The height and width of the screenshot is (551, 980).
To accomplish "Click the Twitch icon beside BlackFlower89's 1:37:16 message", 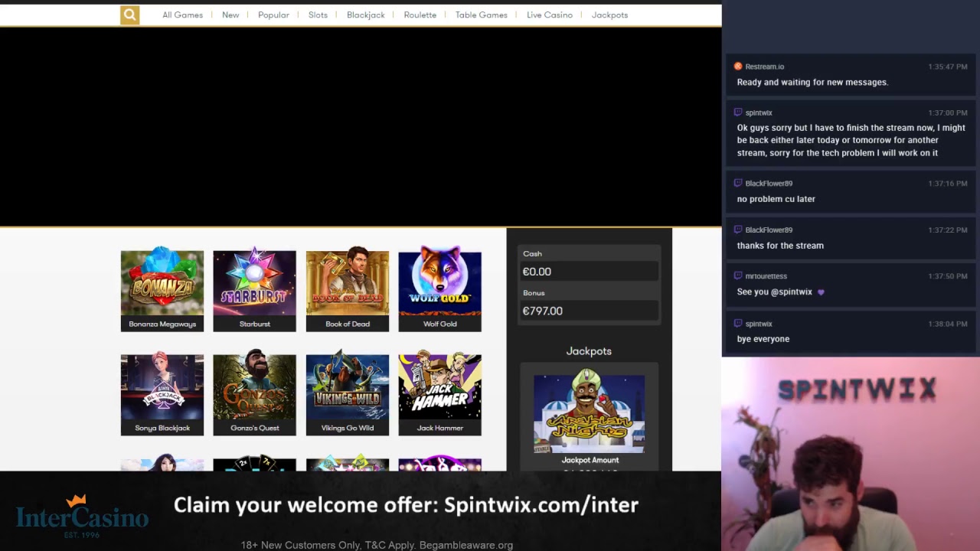I will tap(738, 184).
